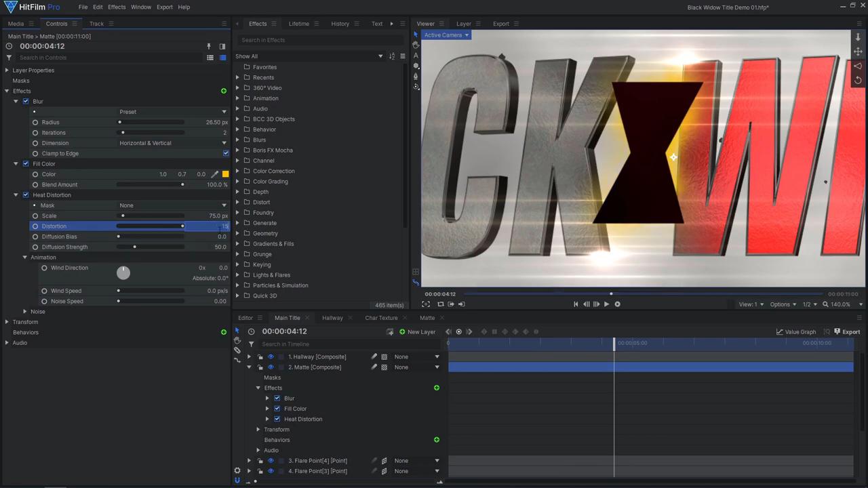Select the Orbit tool in the Viewer toolbar
868x488 pixels.
416,87
